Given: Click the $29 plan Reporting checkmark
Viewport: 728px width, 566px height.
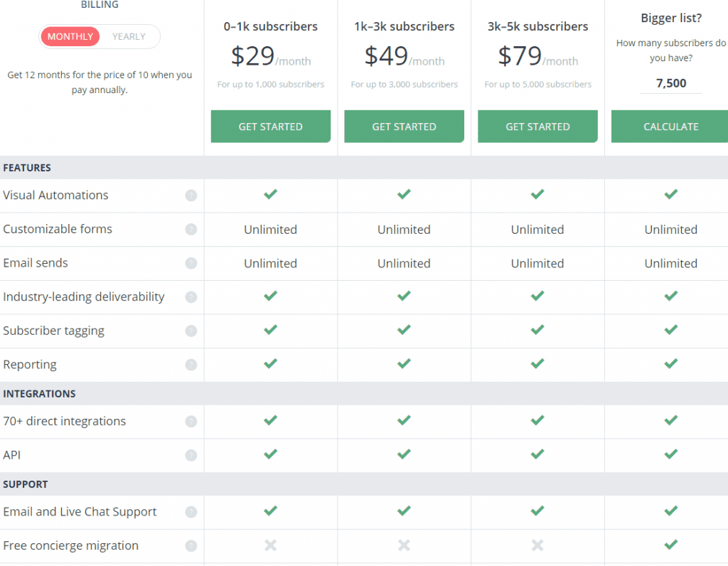Looking at the screenshot, I should pos(270,364).
